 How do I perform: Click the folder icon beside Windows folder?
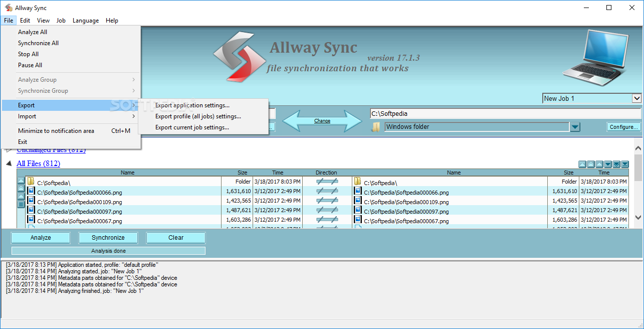click(376, 127)
